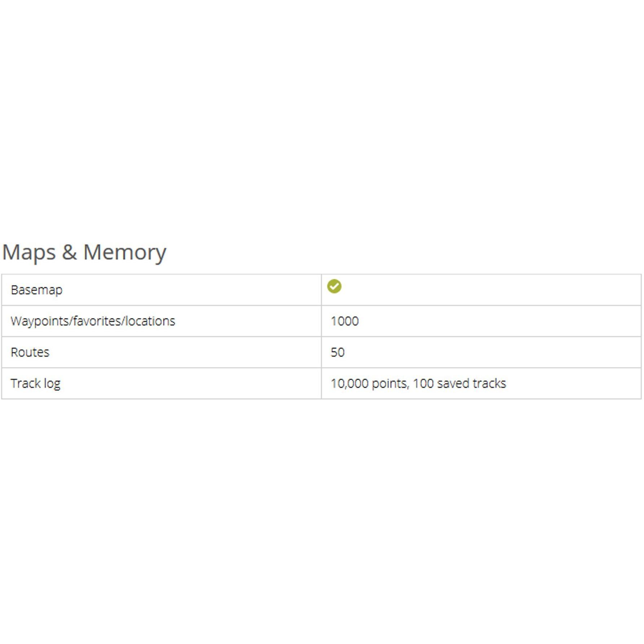Click the word tracks in Track log value
This screenshot has width=644, height=644.
[x=489, y=384]
